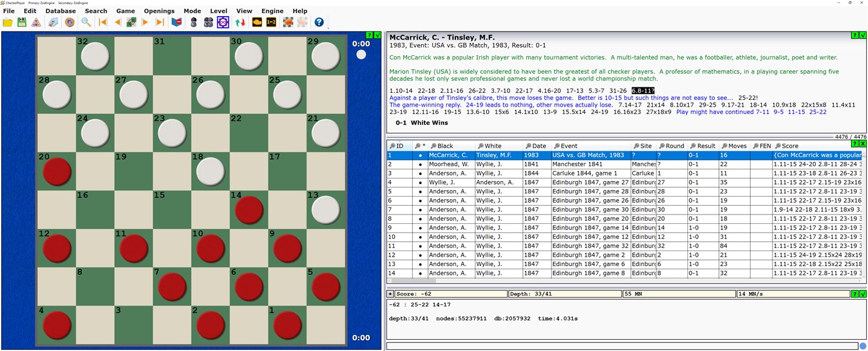The height and width of the screenshot is (351, 868).
Task: Open the Openings menu
Action: pyautogui.click(x=159, y=11)
